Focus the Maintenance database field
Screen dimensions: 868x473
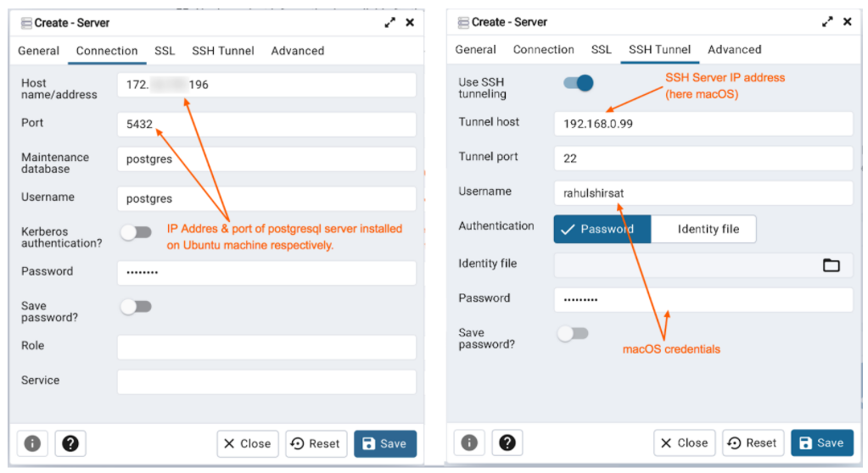point(266,159)
